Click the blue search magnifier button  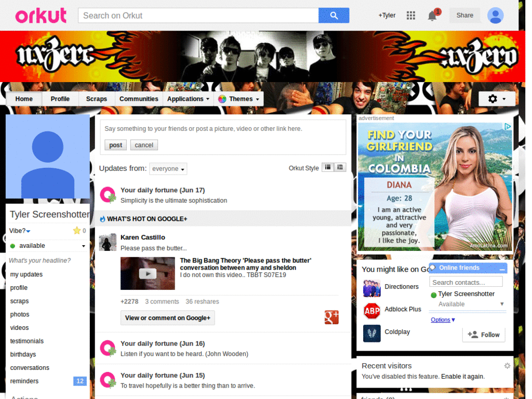(x=334, y=16)
